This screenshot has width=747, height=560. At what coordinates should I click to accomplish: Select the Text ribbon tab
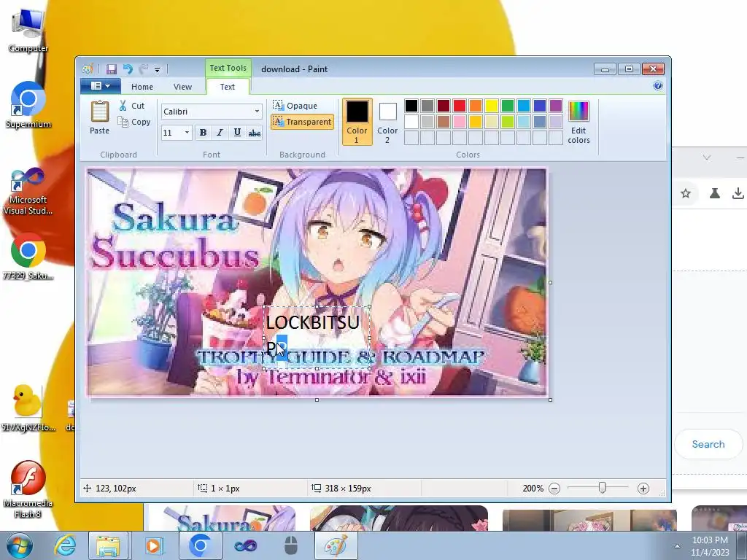[x=228, y=87]
